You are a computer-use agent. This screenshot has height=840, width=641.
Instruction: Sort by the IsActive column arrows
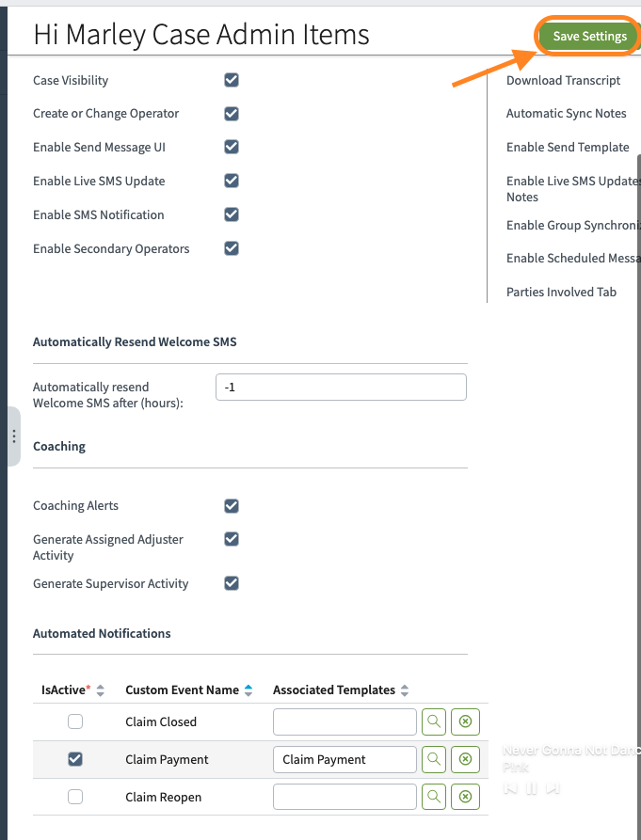[x=101, y=690]
